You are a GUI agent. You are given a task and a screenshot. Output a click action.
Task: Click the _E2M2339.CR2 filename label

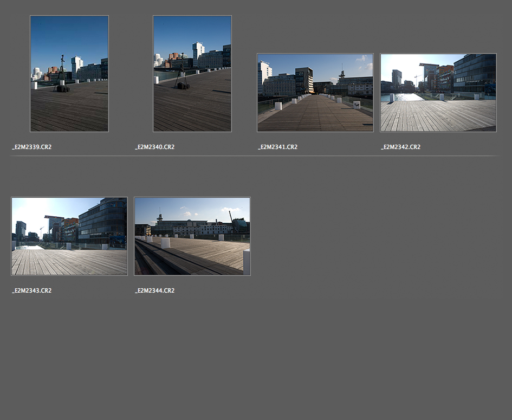(x=32, y=147)
